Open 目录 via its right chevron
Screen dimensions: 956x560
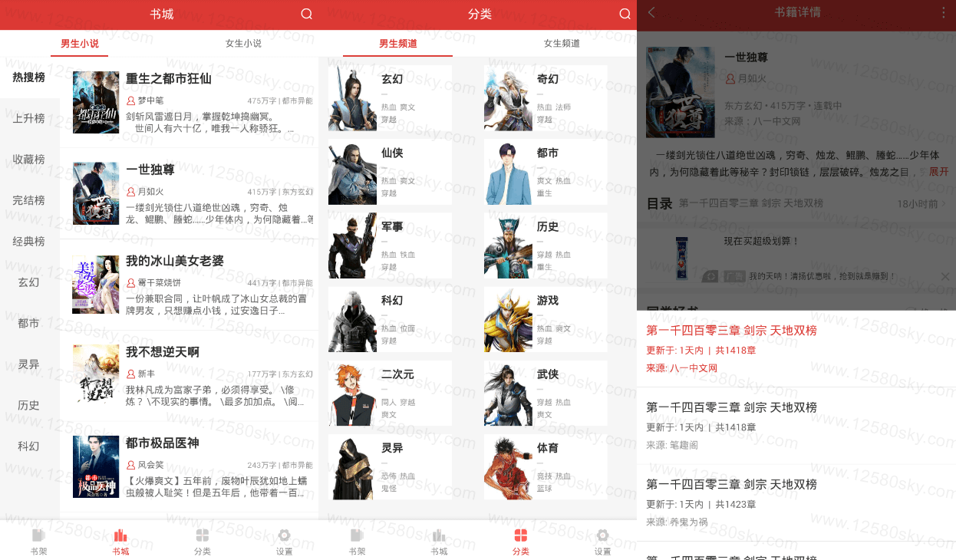point(944,204)
